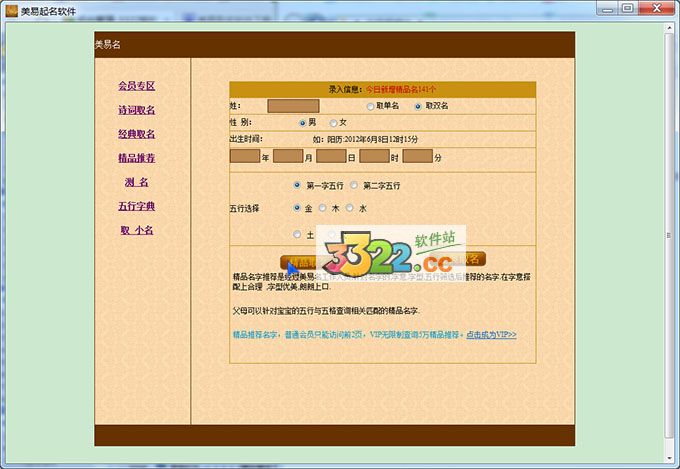Choose 男 gender radio button

coord(303,123)
